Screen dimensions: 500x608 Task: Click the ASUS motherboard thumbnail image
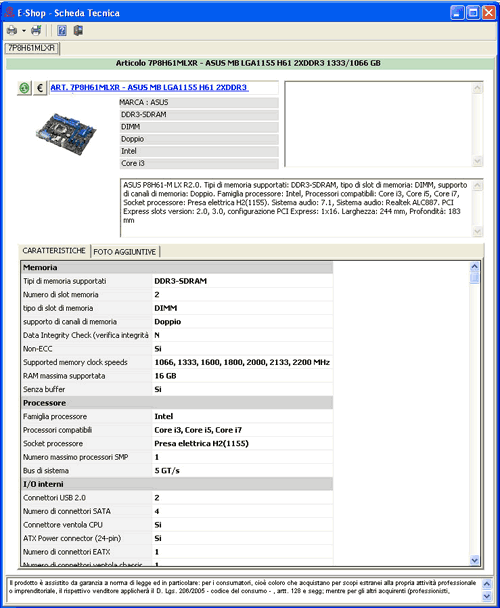click(x=66, y=133)
